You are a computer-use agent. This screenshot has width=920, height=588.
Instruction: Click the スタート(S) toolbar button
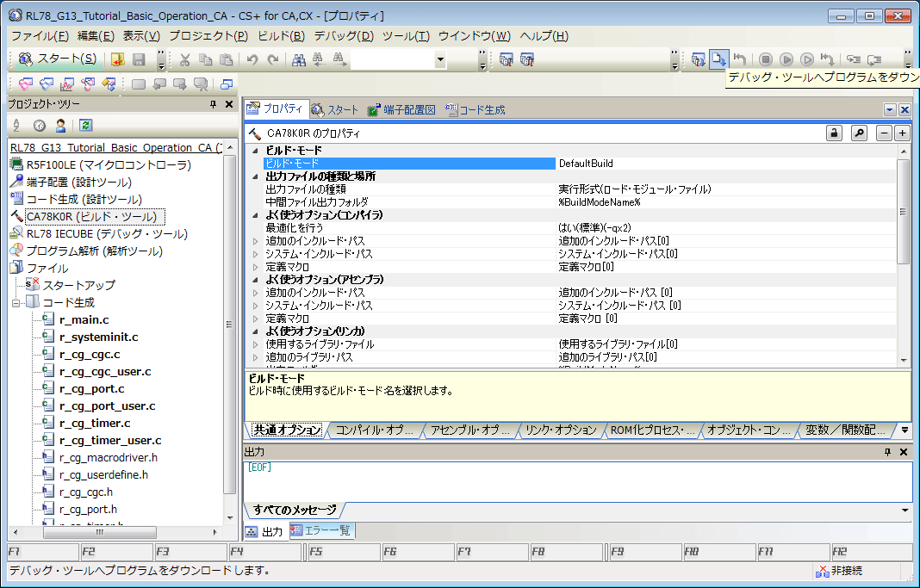59,59
